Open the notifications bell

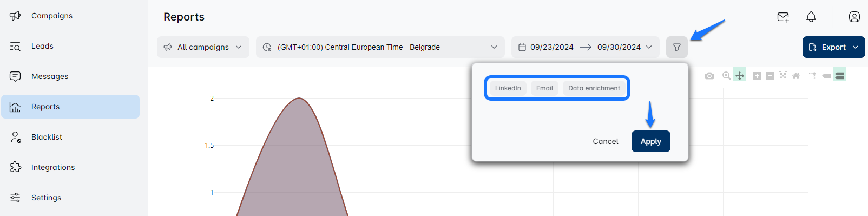pos(811,17)
